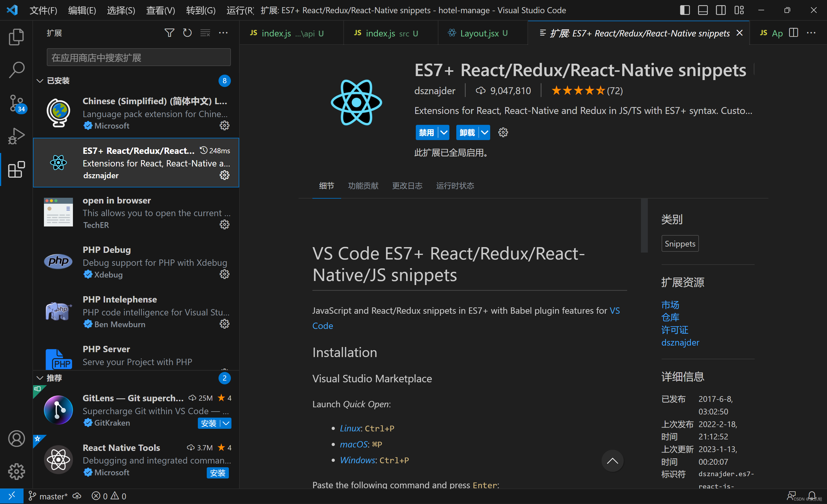Image resolution: width=827 pixels, height=504 pixels.
Task: Click the extension marketplace search box
Action: [138, 57]
